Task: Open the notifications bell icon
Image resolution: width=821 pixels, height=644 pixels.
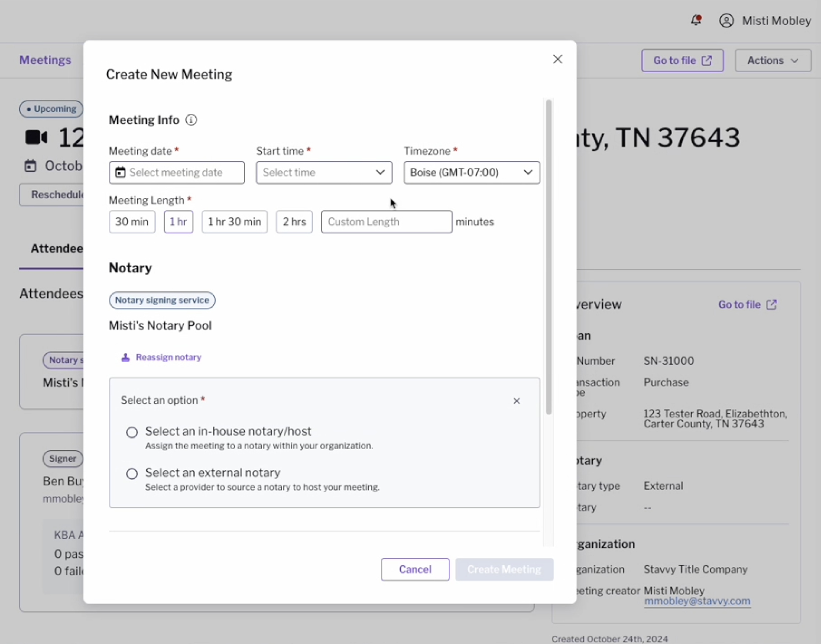Action: point(696,20)
